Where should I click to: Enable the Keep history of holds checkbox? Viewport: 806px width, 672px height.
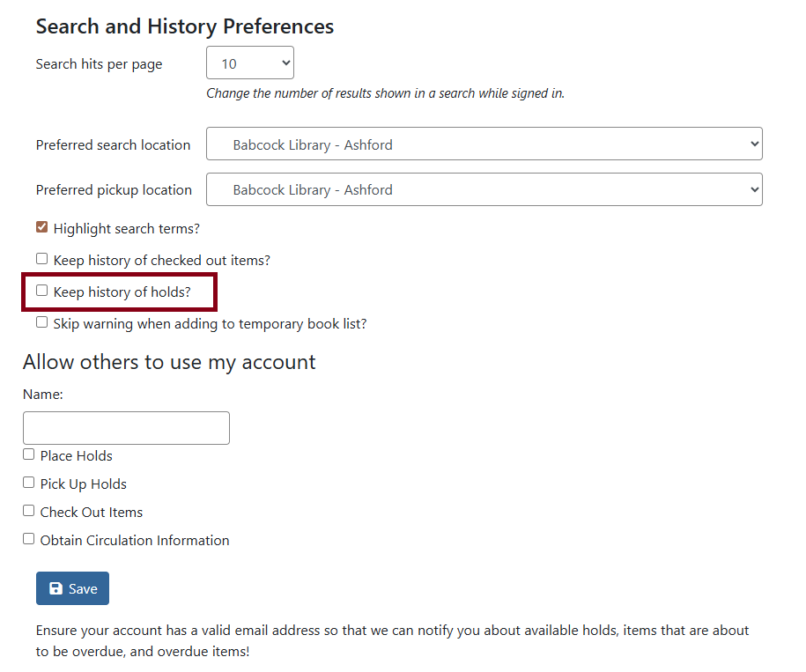tap(41, 290)
